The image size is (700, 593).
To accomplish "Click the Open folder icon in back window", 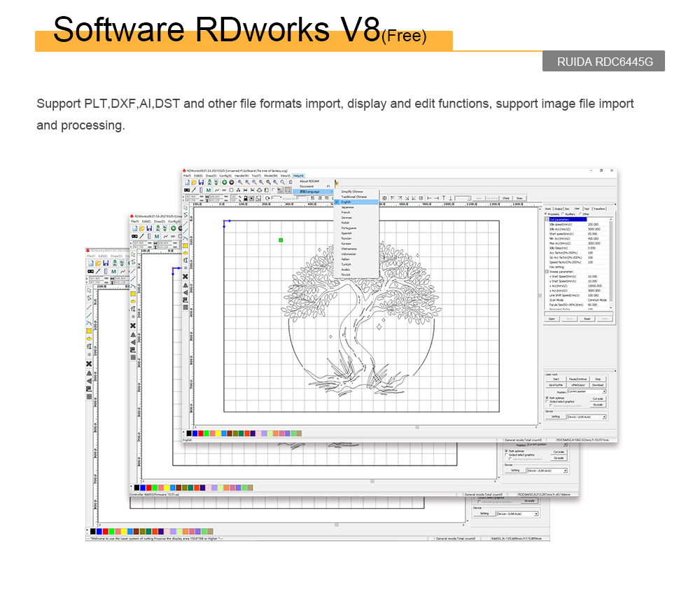I will [x=98, y=263].
